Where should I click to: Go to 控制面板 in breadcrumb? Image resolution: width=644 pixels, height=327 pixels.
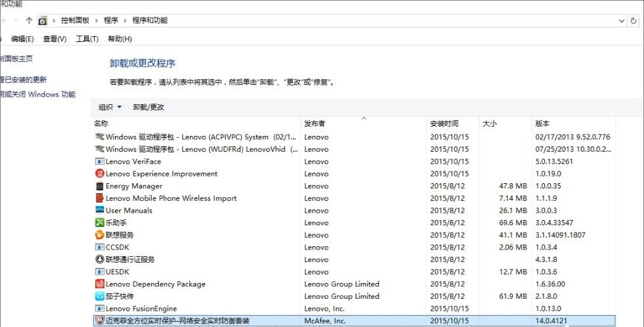[x=75, y=20]
